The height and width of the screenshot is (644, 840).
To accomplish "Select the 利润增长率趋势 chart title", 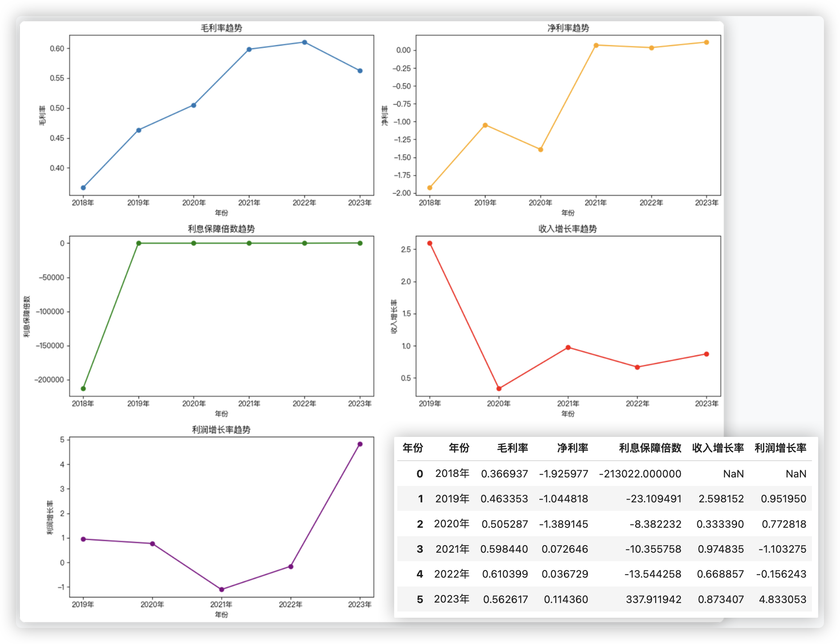I will (x=221, y=430).
